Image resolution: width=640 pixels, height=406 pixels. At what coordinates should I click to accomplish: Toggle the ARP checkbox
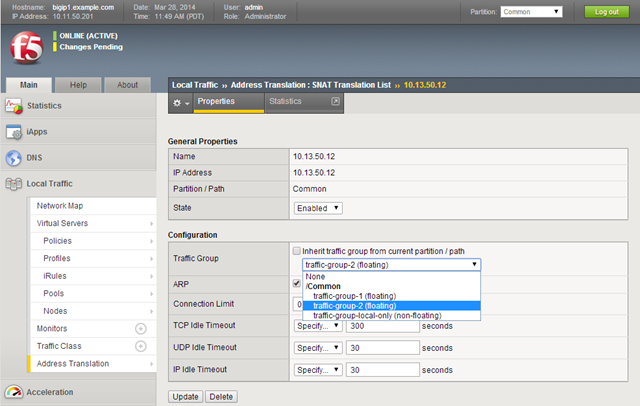297,284
